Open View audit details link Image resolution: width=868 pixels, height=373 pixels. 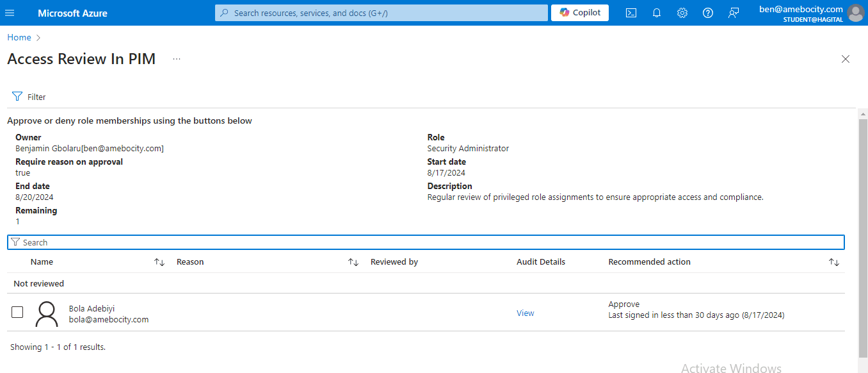(525, 313)
